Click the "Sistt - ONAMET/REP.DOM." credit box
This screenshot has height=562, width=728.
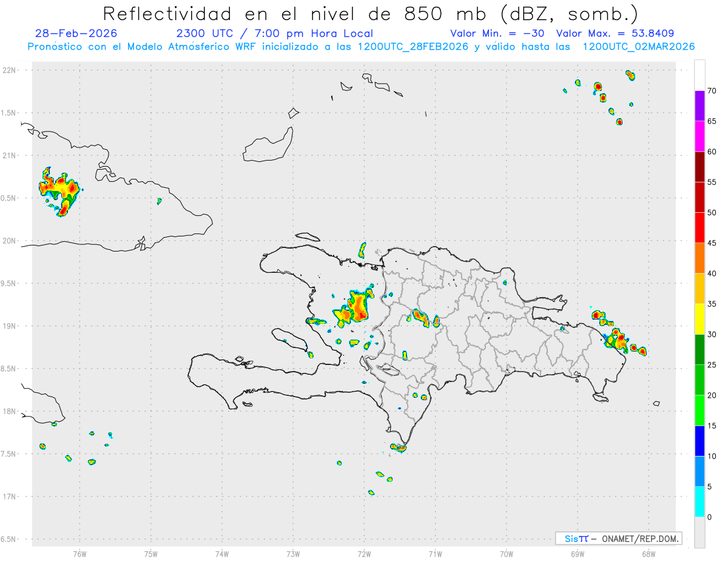[x=619, y=538]
